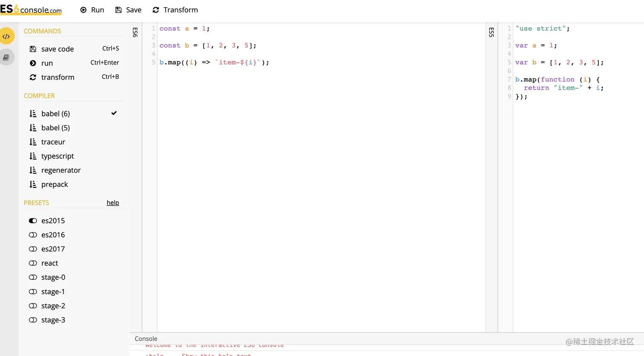Switch to the ES5 editor tab
This screenshot has width=644, height=356.
coord(492,32)
